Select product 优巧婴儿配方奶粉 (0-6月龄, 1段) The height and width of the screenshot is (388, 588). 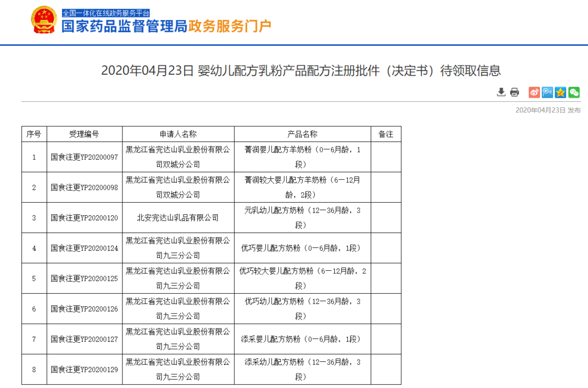(301, 248)
